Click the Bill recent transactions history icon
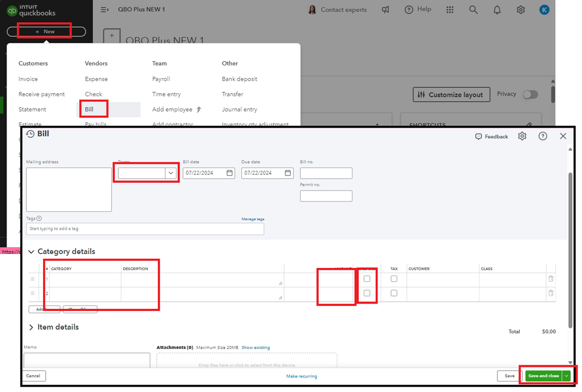The width and height of the screenshot is (582, 392). [30, 134]
